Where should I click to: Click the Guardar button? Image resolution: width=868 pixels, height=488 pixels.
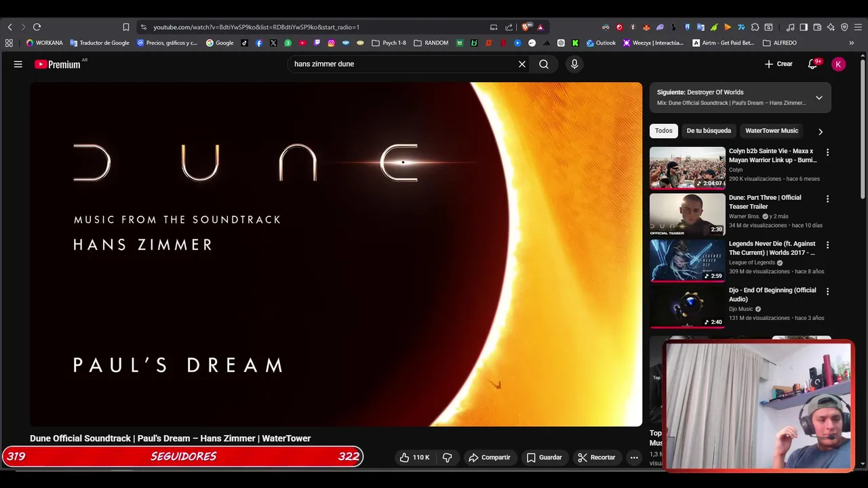click(x=545, y=457)
